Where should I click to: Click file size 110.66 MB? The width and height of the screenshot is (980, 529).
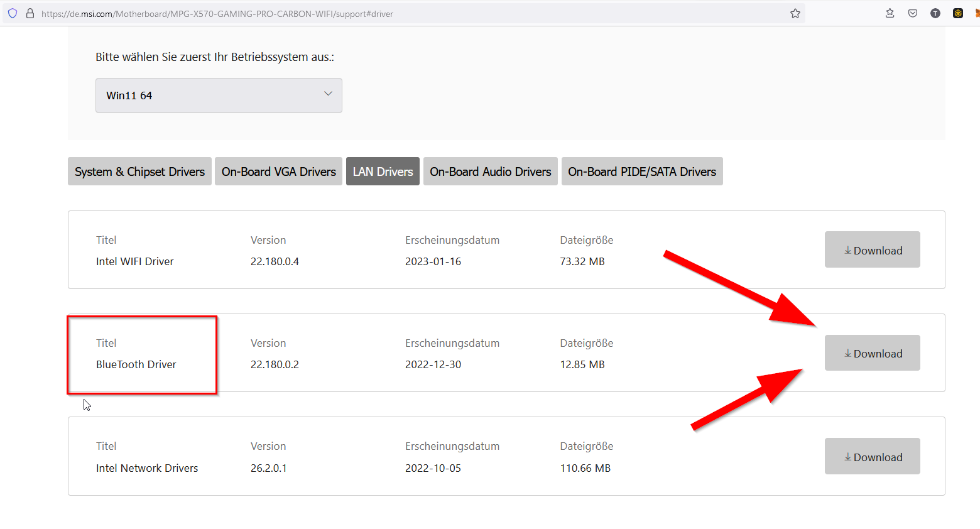click(x=585, y=468)
